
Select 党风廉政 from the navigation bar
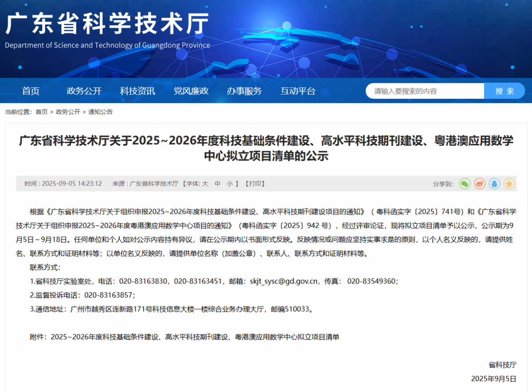tap(191, 91)
